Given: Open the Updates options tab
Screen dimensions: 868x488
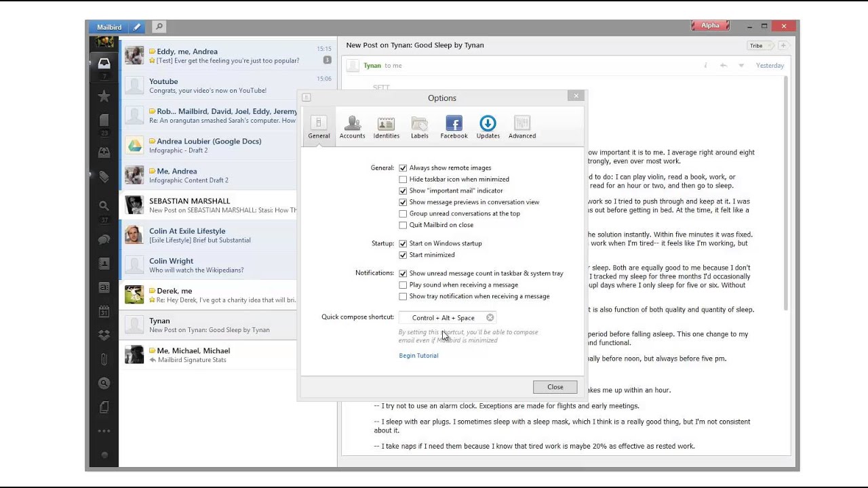Looking at the screenshot, I should click(x=488, y=127).
